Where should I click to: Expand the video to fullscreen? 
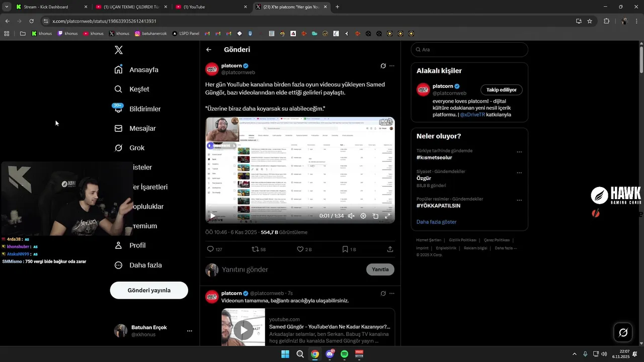tap(387, 216)
